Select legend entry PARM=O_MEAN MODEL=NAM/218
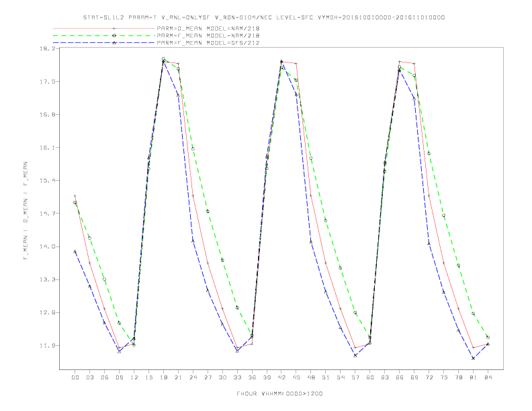Screen dimensions: 532x411 208,28
